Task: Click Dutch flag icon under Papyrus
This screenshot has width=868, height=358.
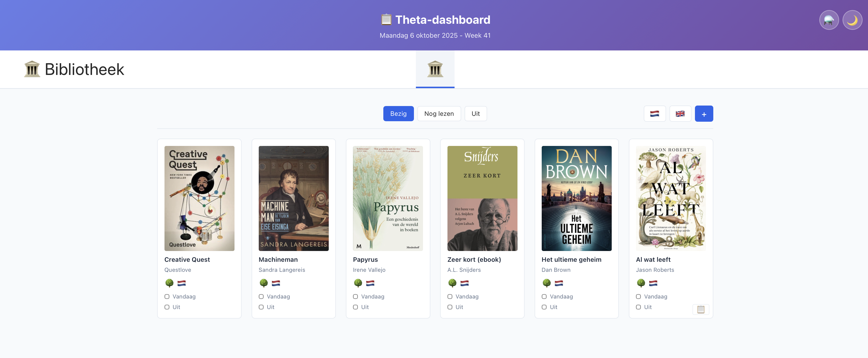Action: (x=370, y=283)
